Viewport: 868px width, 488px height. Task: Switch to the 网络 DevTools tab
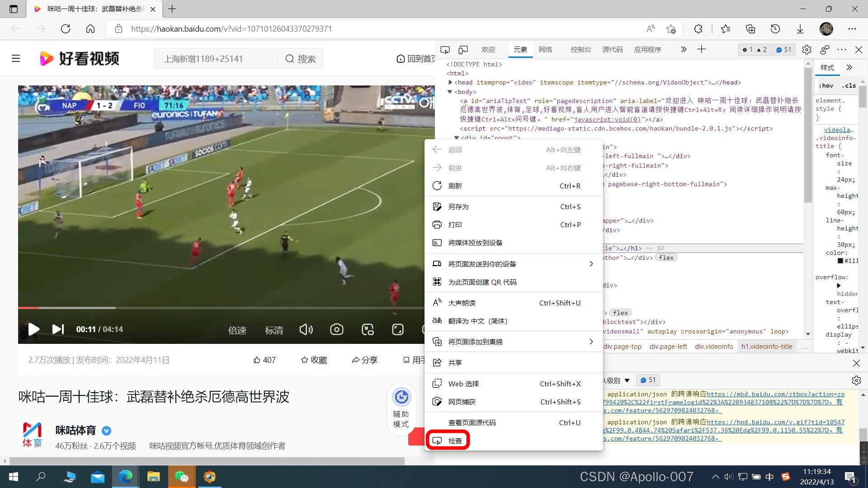pyautogui.click(x=545, y=50)
